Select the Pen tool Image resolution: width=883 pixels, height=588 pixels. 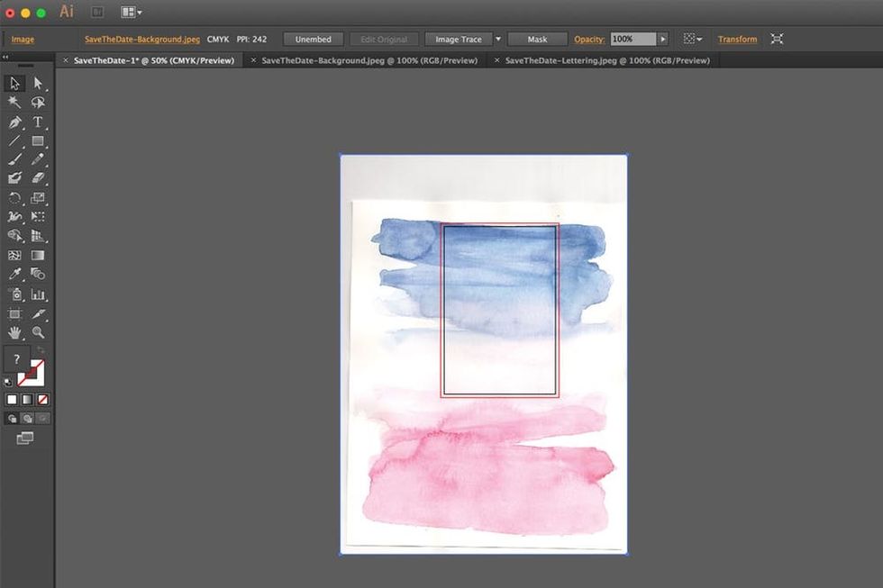click(14, 122)
